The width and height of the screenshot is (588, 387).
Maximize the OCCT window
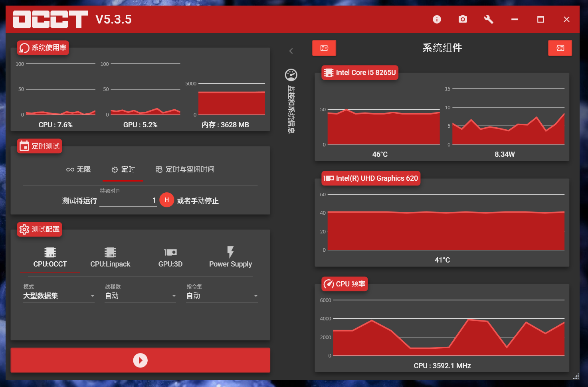pos(540,19)
